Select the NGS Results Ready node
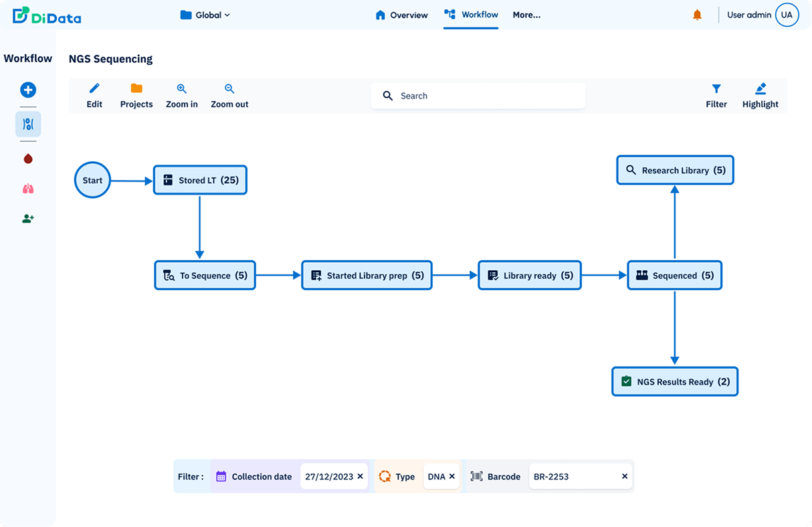The image size is (812, 527). point(675,382)
